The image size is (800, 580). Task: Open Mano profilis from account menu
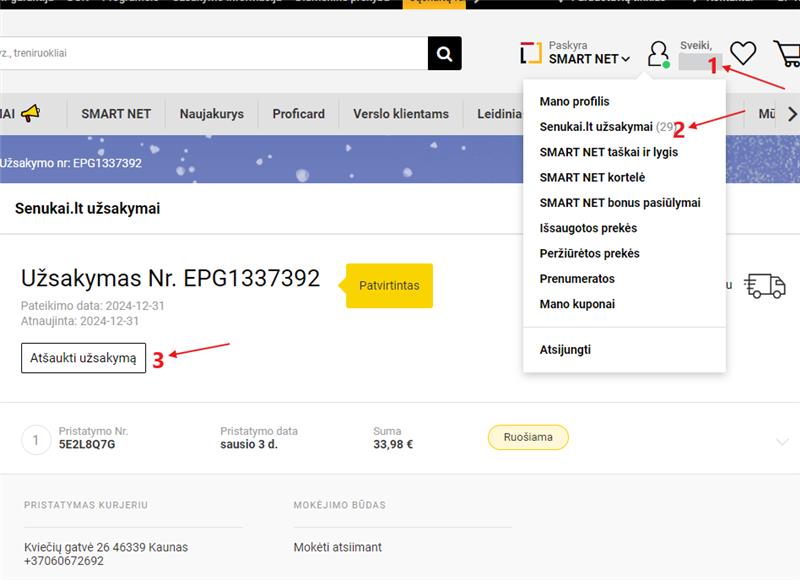574,102
